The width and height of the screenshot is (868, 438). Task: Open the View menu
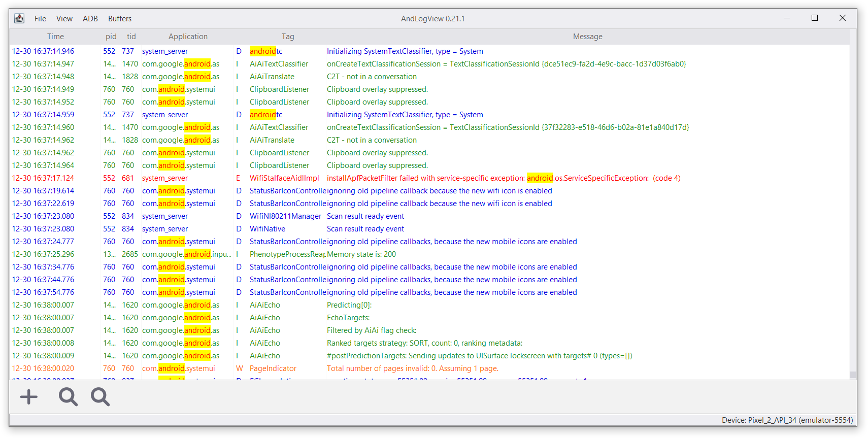(64, 19)
